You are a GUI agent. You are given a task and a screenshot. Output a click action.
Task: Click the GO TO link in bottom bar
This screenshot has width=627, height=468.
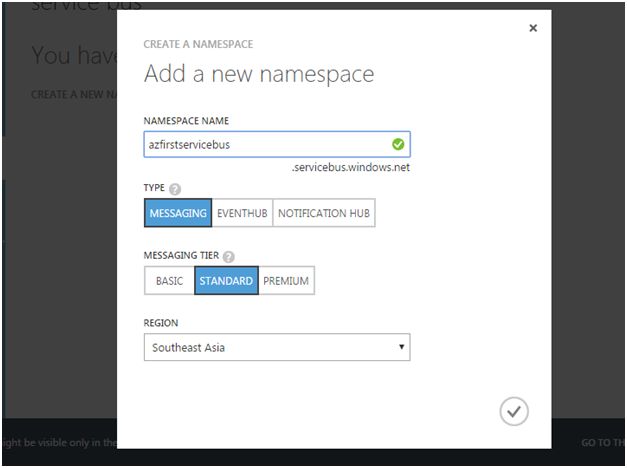click(602, 443)
